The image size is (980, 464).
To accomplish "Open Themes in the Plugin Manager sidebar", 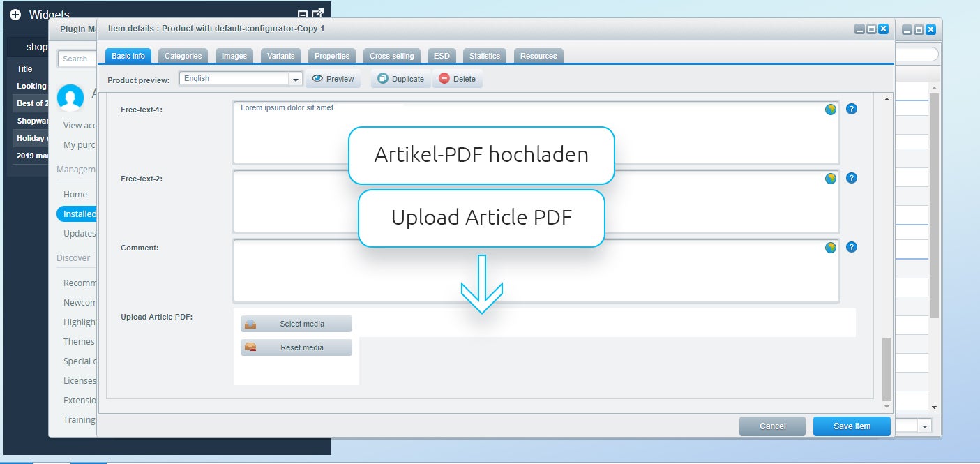I will click(x=79, y=341).
